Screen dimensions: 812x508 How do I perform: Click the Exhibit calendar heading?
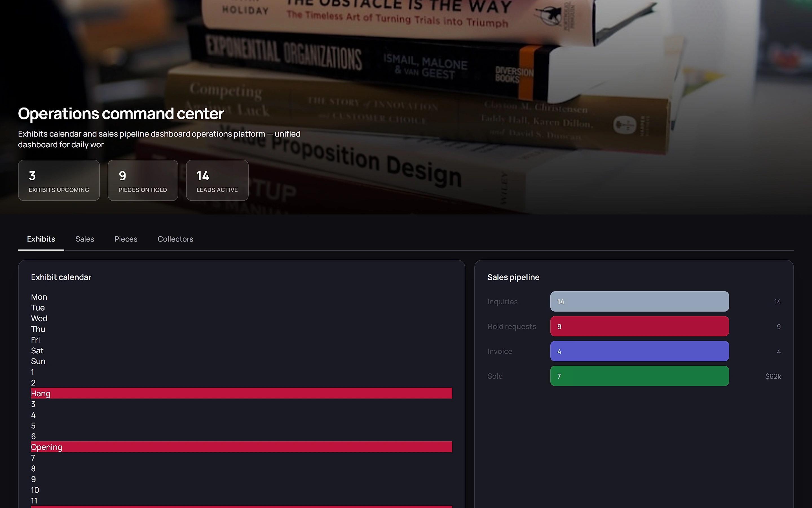pyautogui.click(x=61, y=277)
